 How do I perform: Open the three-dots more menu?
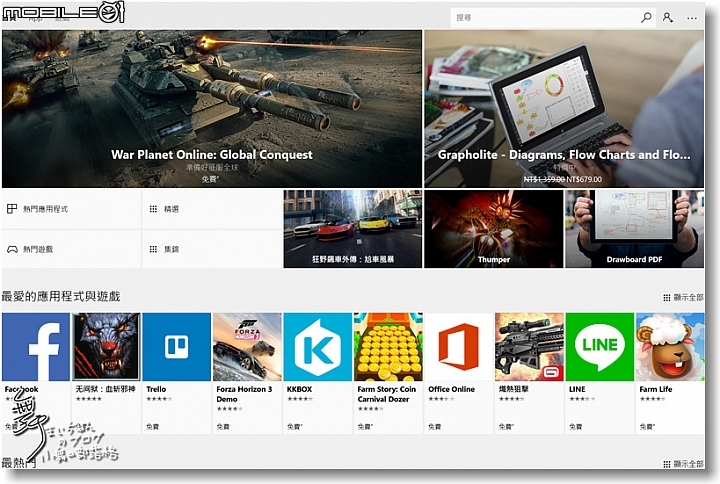pos(692,18)
